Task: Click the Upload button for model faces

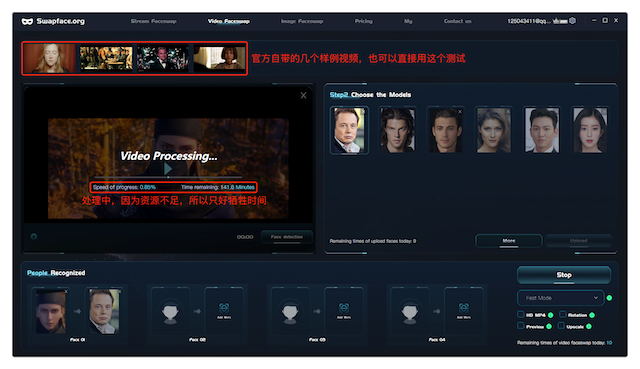Action: pos(578,241)
